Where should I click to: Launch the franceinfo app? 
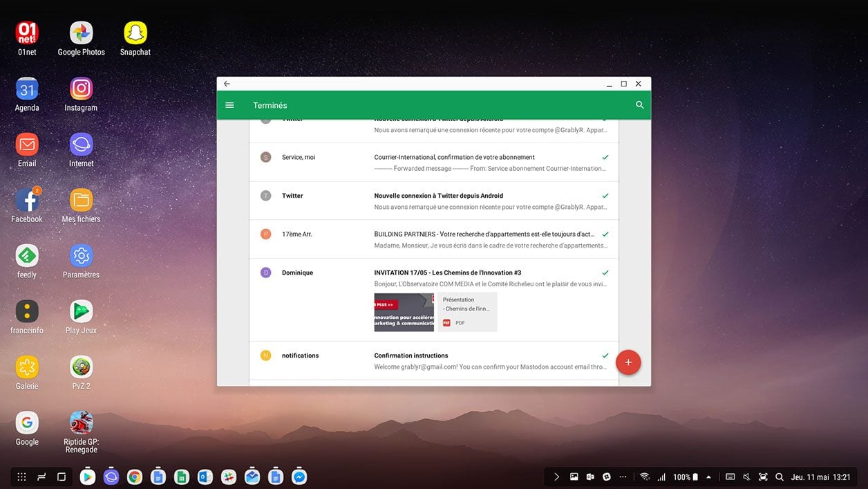pos(27,317)
